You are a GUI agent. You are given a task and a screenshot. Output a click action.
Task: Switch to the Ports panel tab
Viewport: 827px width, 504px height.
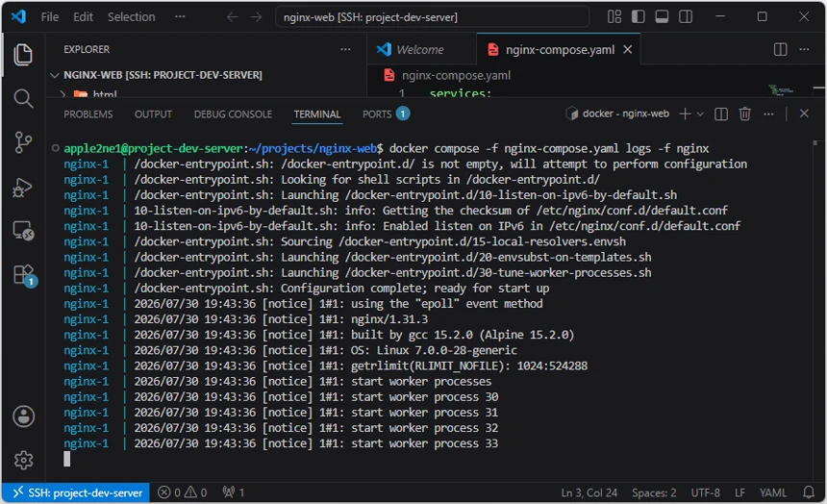click(386, 114)
